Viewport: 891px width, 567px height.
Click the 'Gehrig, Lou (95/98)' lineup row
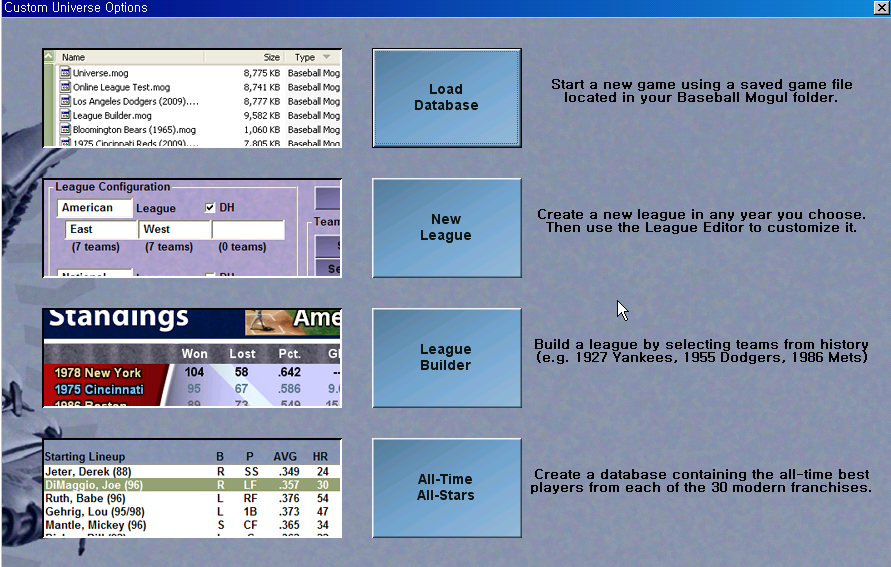point(192,512)
